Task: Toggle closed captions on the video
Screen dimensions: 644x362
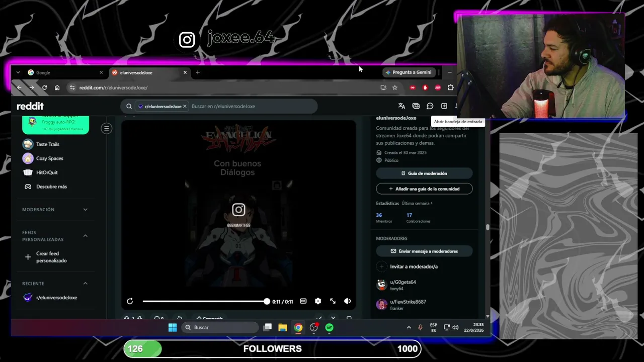Action: pos(303,301)
